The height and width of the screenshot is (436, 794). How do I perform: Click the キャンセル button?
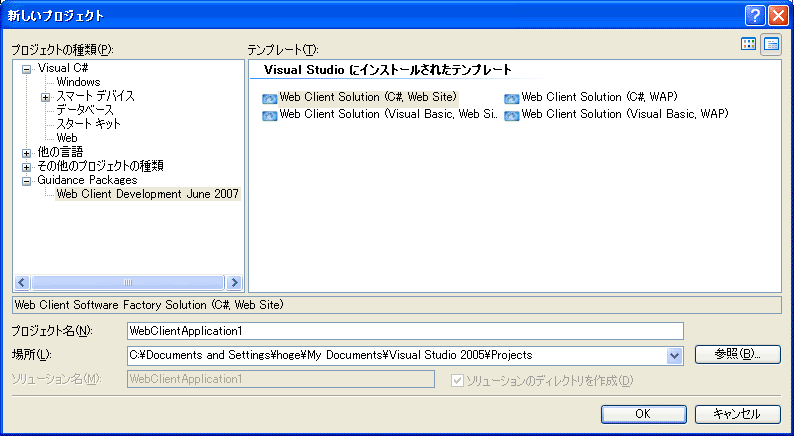[x=737, y=414]
